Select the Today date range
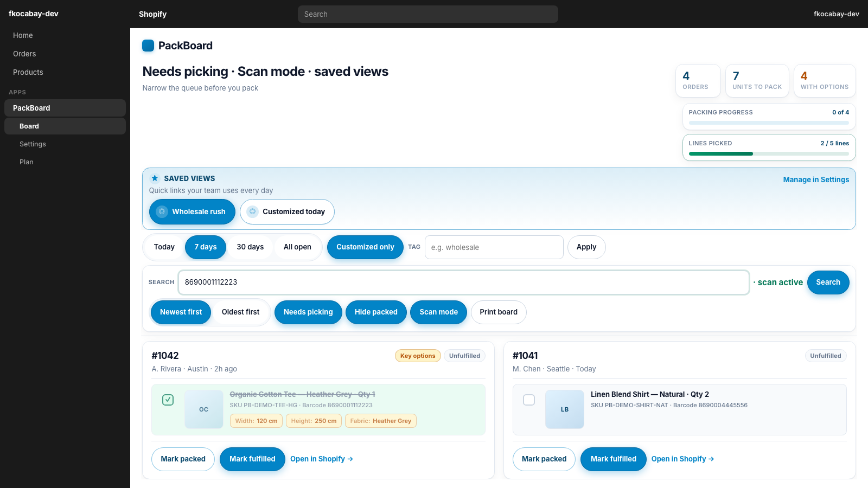This screenshot has width=868, height=488. point(164,247)
